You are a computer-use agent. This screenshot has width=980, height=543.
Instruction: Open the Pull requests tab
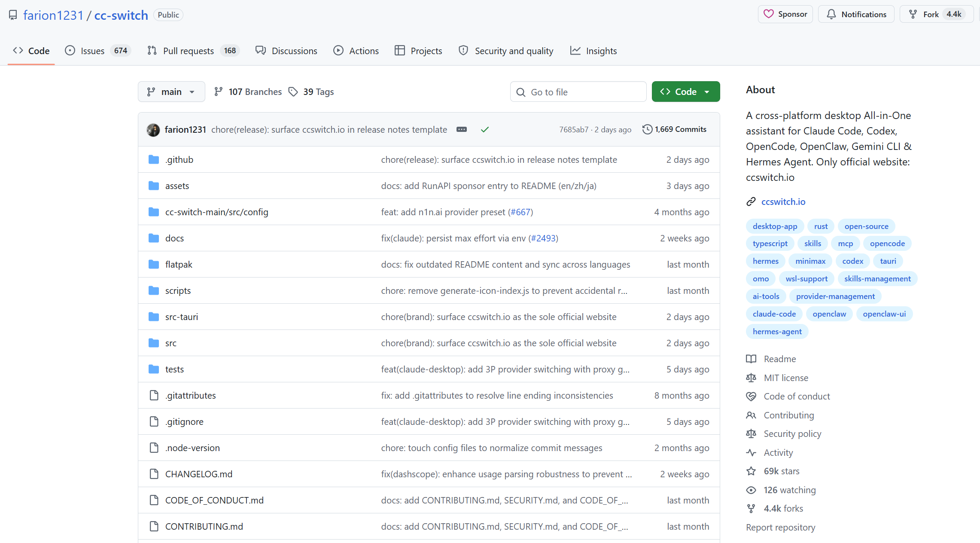pyautogui.click(x=193, y=51)
